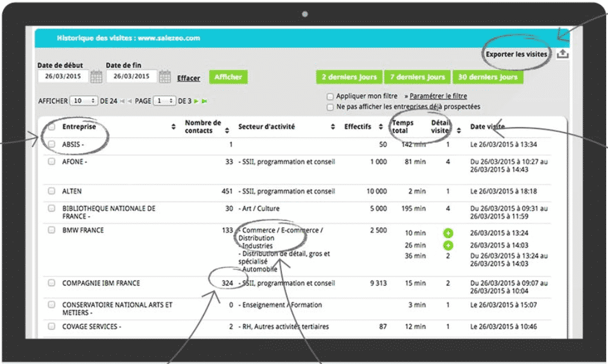Click the Effacer link
Screen dimensions: 608x364
189,78
